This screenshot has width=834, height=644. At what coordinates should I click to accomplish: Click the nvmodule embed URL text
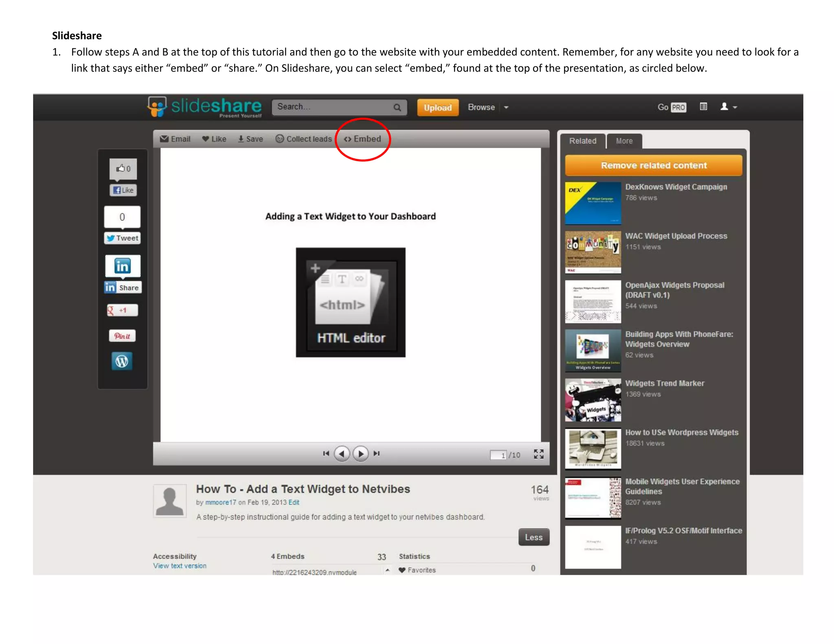pyautogui.click(x=314, y=572)
